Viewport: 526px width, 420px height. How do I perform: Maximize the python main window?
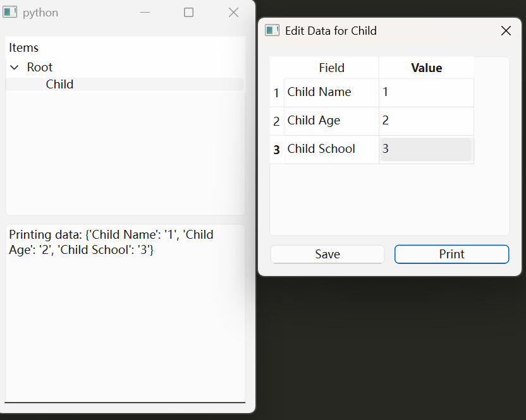pos(188,13)
